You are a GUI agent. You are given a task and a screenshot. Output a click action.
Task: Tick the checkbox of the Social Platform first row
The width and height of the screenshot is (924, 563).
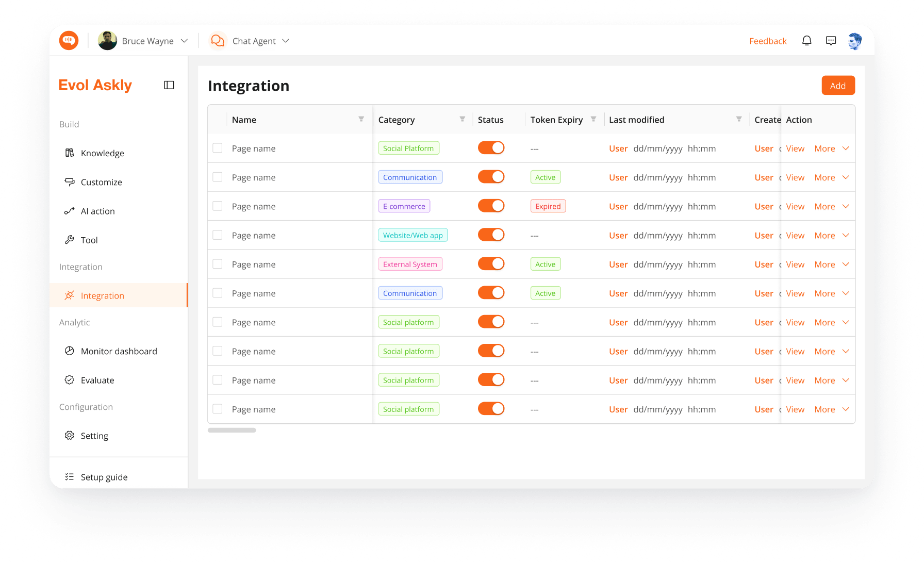point(218,148)
